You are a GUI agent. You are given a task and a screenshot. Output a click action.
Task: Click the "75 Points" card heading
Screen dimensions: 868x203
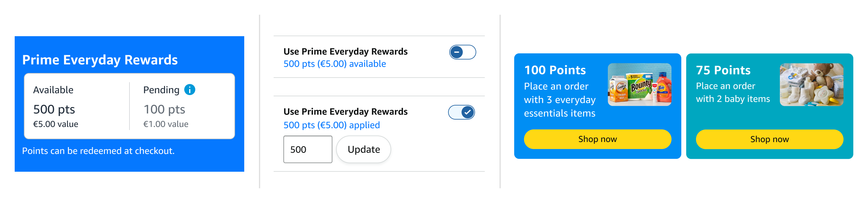[723, 70]
